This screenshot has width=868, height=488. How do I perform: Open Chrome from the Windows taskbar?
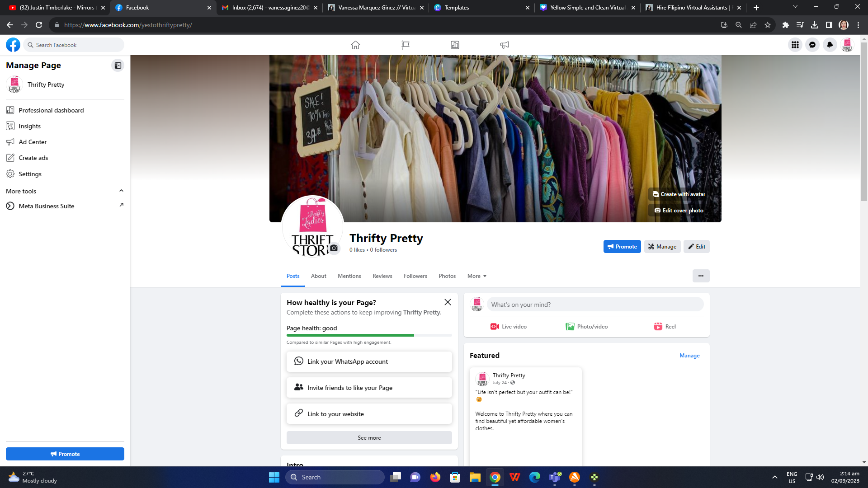tap(495, 477)
